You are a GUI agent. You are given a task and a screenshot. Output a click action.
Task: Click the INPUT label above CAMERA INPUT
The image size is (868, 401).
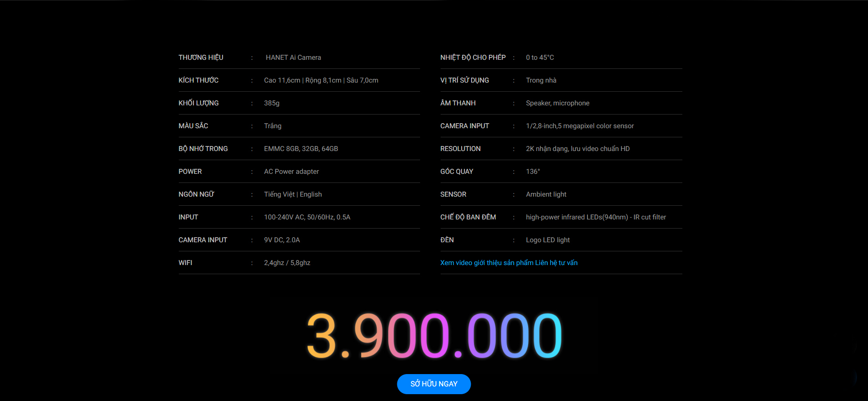[x=188, y=217]
